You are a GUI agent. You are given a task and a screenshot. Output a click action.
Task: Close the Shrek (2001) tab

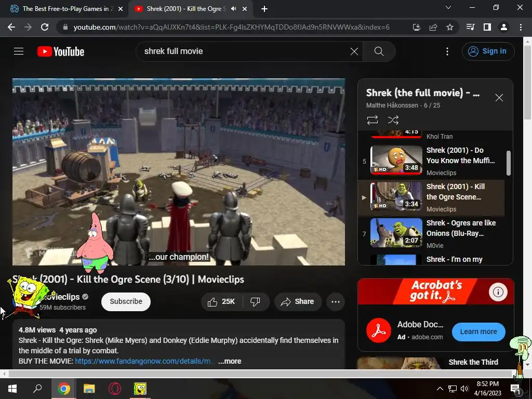click(245, 9)
